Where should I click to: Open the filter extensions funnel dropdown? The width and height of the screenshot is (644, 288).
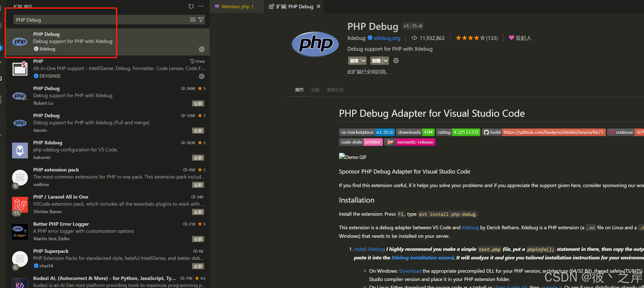tap(201, 19)
